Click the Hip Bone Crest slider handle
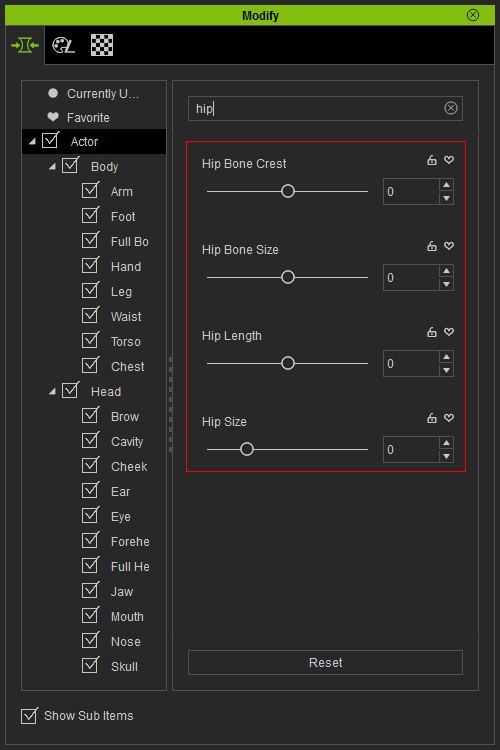The height and width of the screenshot is (750, 500). pos(288,191)
